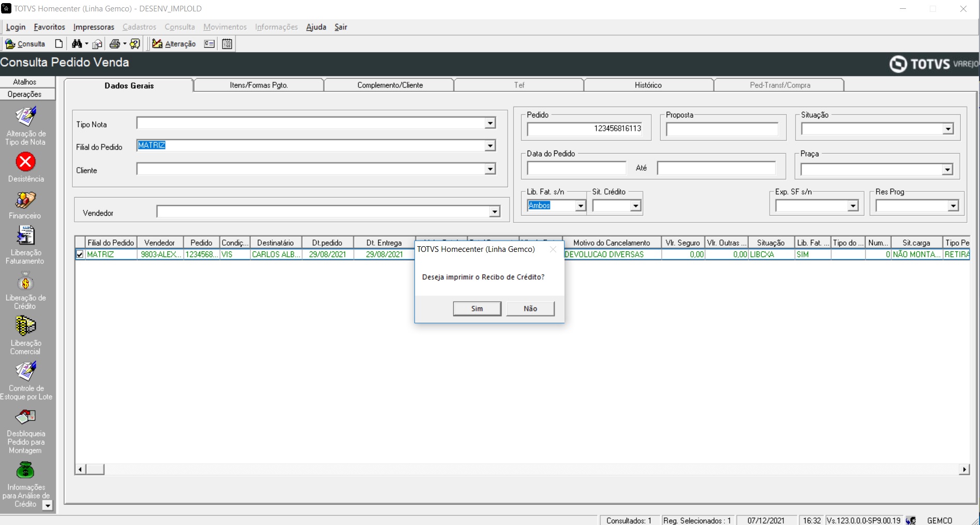Open the Ajuda menu

[316, 27]
